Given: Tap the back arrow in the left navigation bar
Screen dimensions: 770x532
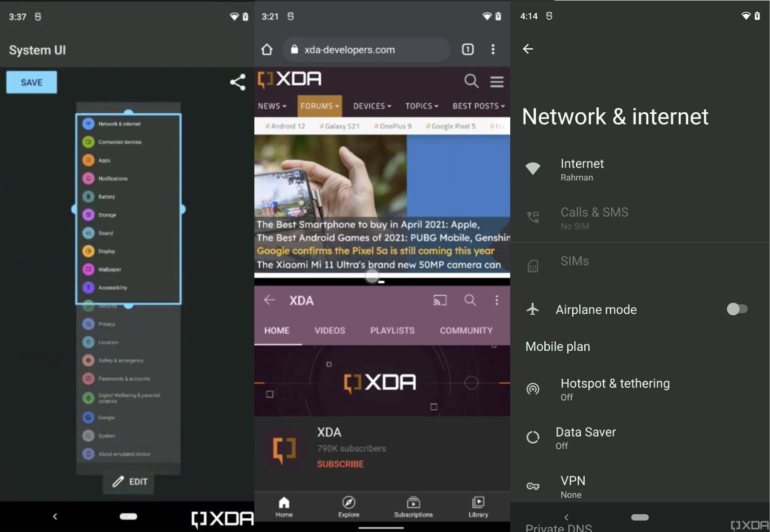Looking at the screenshot, I should tap(55, 516).
